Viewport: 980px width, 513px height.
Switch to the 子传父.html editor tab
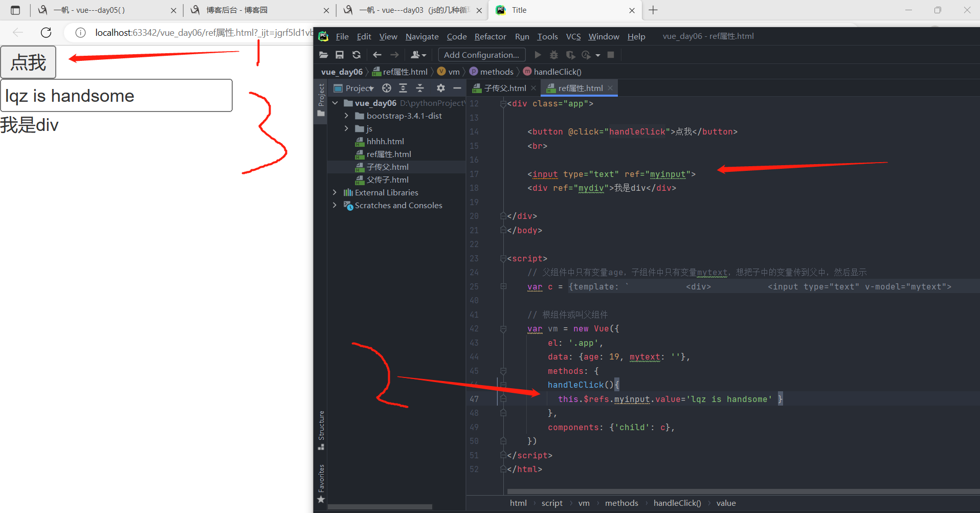pyautogui.click(x=505, y=88)
